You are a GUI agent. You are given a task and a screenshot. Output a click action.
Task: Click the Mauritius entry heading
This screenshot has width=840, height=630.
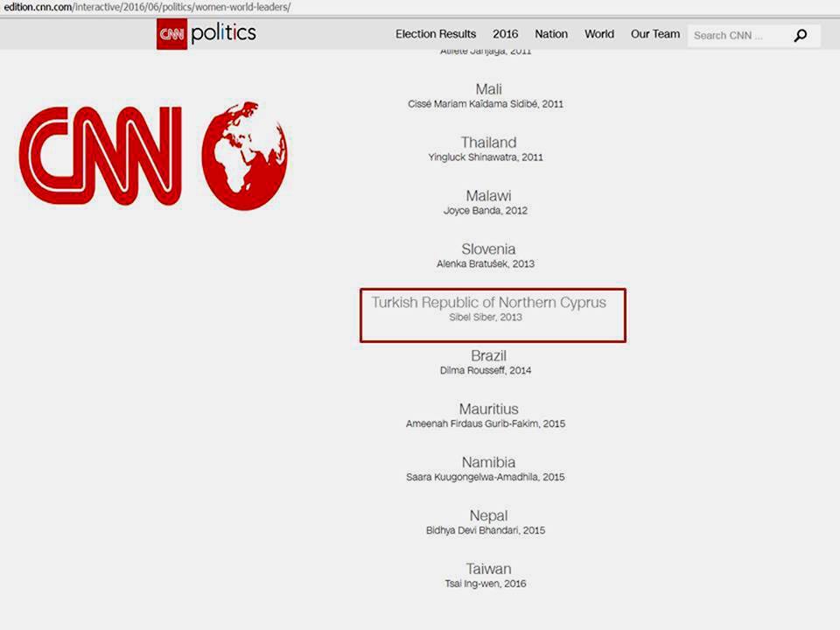click(x=488, y=409)
